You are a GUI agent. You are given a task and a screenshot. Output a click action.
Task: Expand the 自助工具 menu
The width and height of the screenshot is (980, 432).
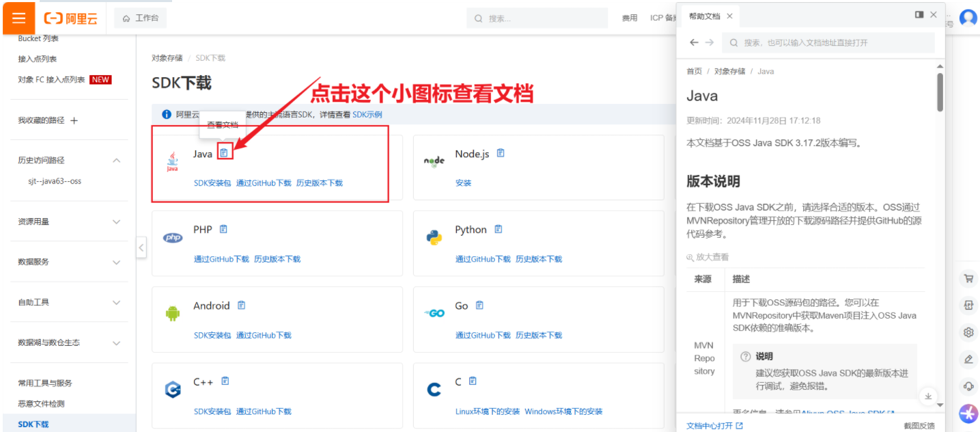pos(116,302)
